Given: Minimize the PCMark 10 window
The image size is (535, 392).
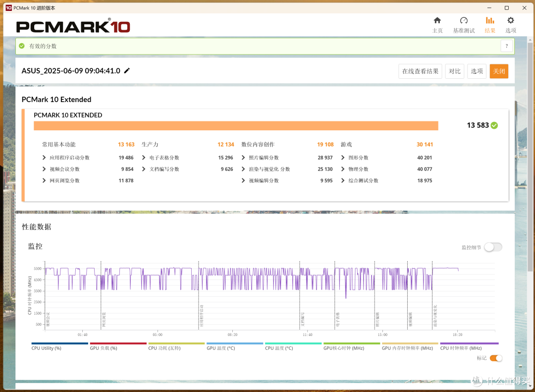Looking at the screenshot, I should click(x=489, y=8).
